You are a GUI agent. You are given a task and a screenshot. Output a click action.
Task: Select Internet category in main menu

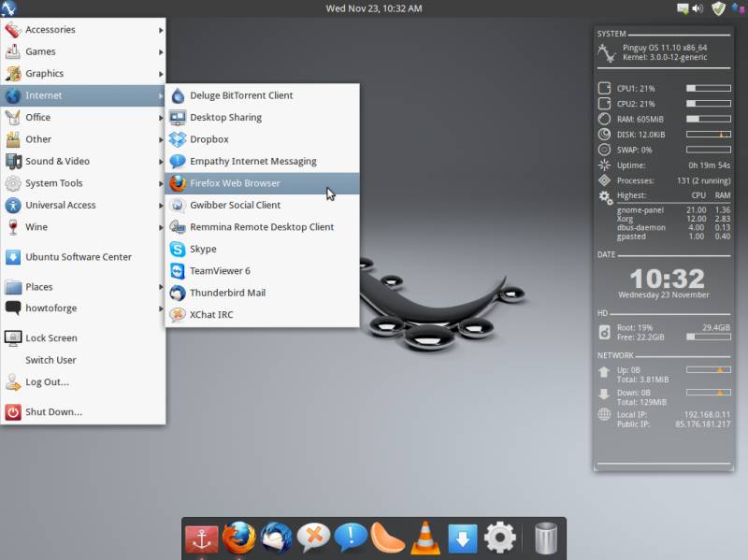tap(83, 95)
